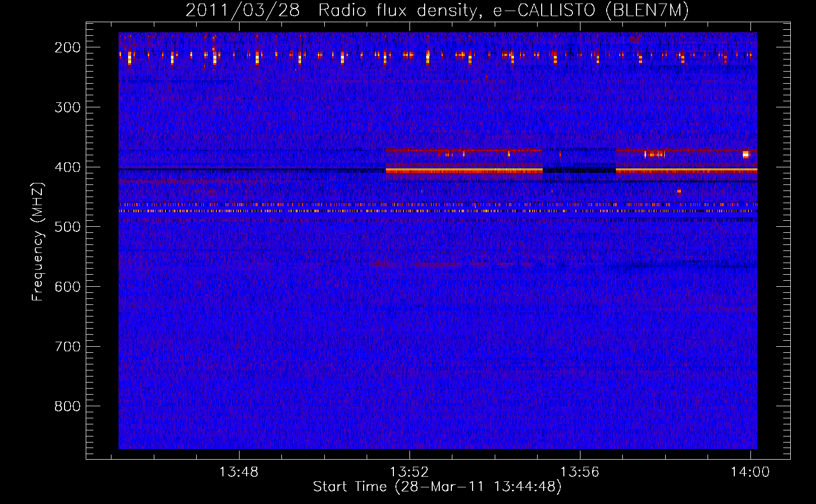
Task: Click the 800 frequency tick label
Action: pos(68,406)
